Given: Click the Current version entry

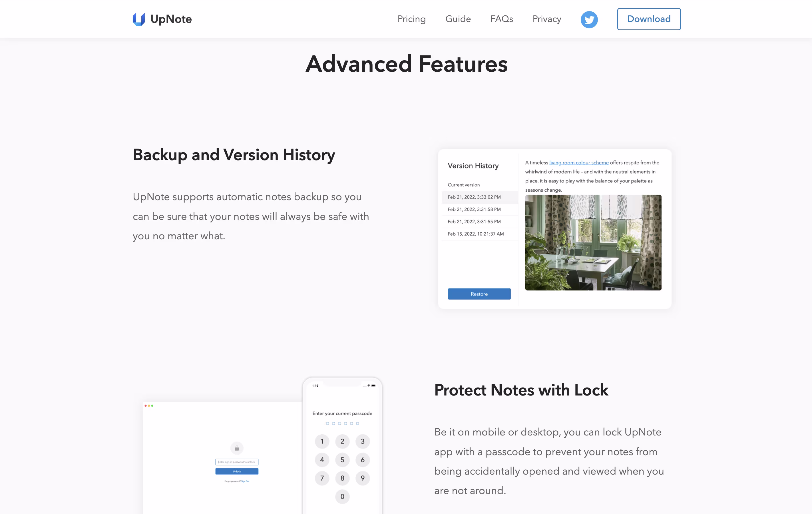Looking at the screenshot, I should click(x=463, y=185).
